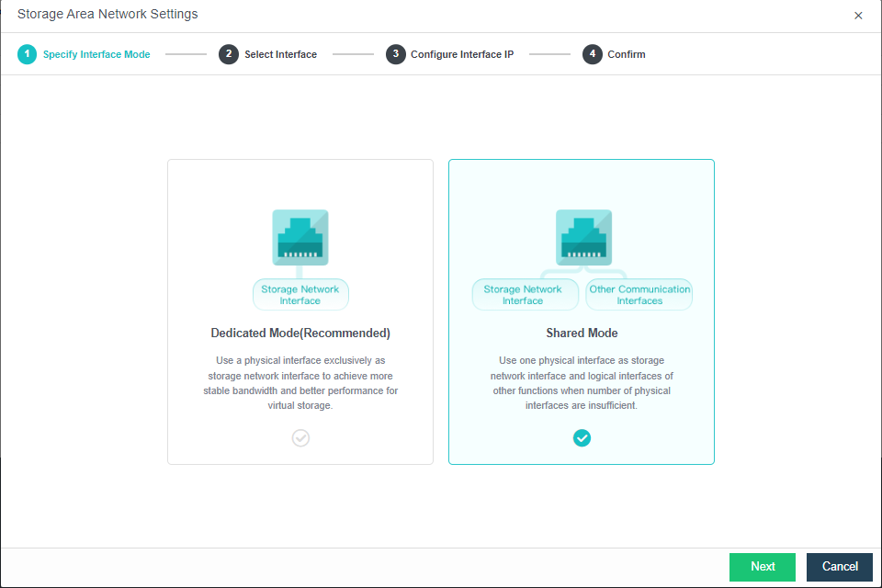Screen dimensions: 882x588
Task: Click Storage Network Interface bubble in Shared Mode
Action: [x=523, y=295]
